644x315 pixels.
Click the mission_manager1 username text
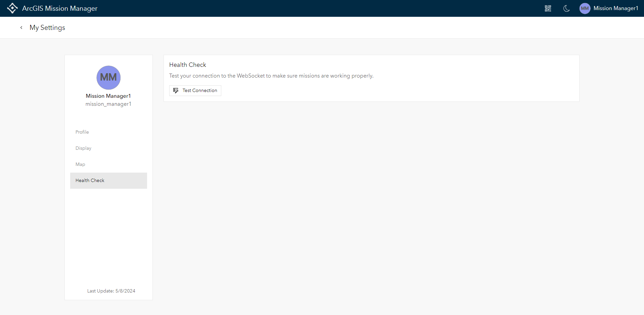click(108, 104)
